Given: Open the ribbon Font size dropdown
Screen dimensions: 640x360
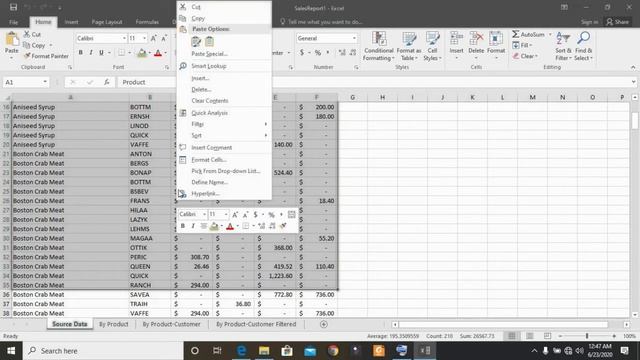Looking at the screenshot, I should [x=144, y=38].
